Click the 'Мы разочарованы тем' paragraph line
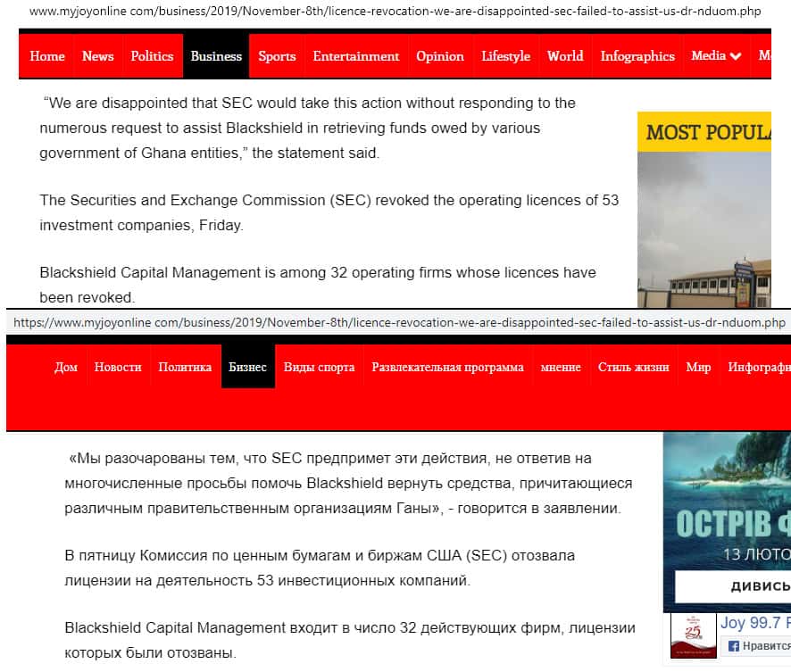This screenshot has width=791, height=672. (330, 458)
